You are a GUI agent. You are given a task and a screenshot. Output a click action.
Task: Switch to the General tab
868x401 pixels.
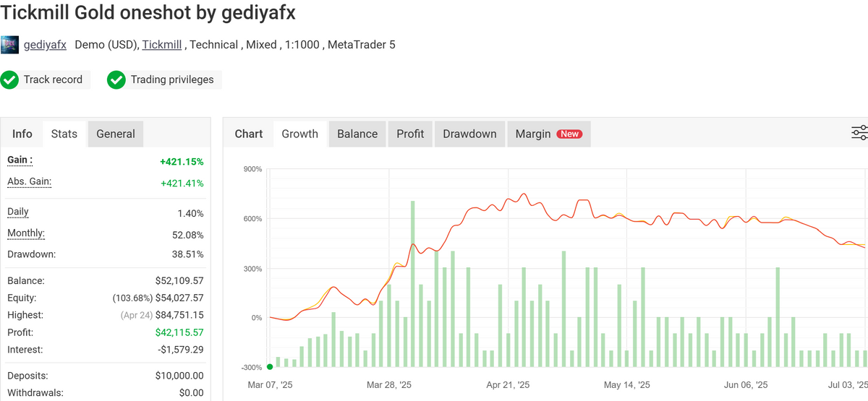click(116, 134)
